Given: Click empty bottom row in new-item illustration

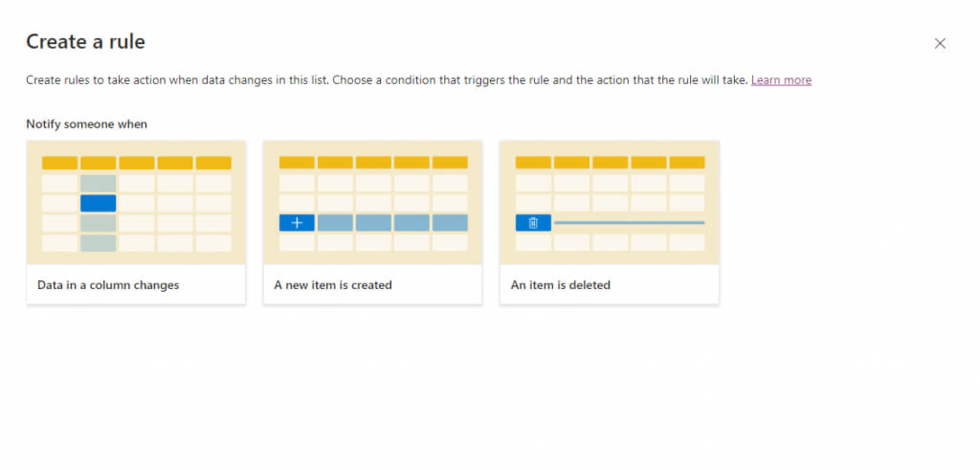Looking at the screenshot, I should click(x=373, y=243).
